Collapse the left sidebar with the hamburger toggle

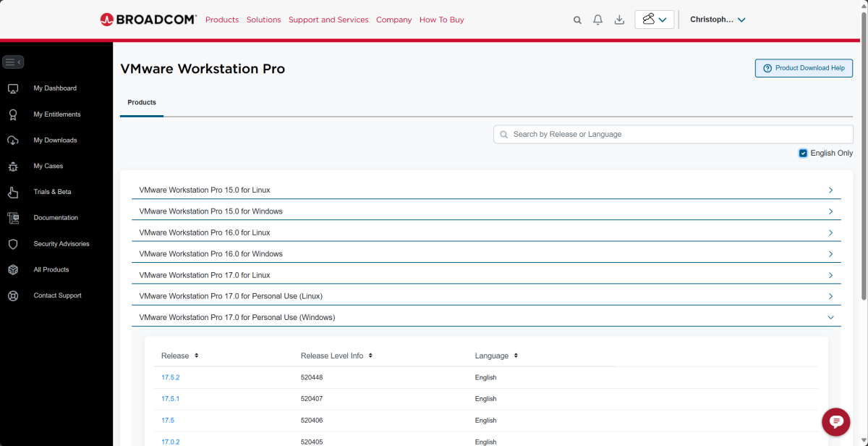[13, 62]
